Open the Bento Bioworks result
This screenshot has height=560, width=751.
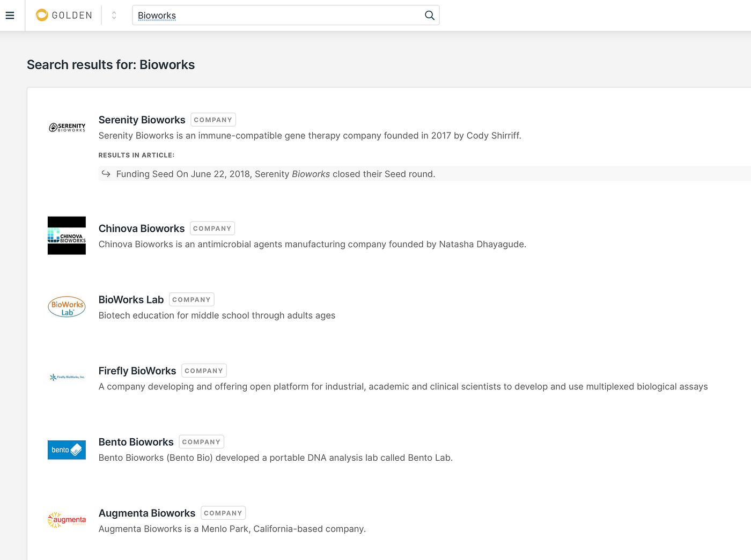(136, 442)
